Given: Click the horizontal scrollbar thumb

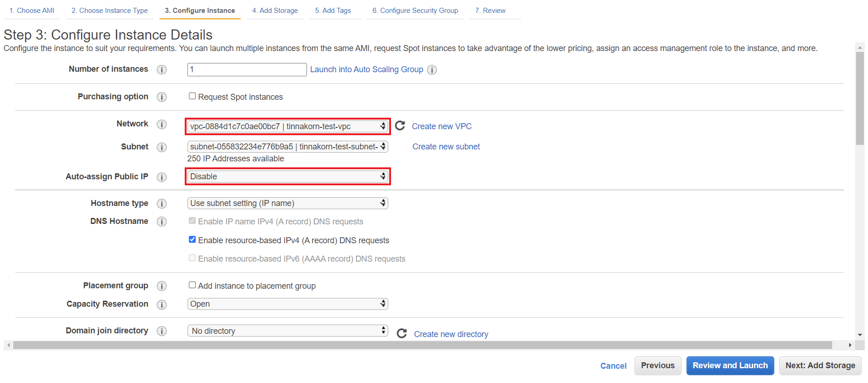Looking at the screenshot, I should click(x=423, y=345).
